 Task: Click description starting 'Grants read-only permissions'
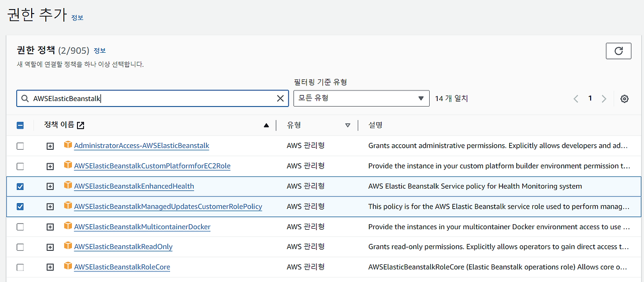pyautogui.click(x=499, y=247)
